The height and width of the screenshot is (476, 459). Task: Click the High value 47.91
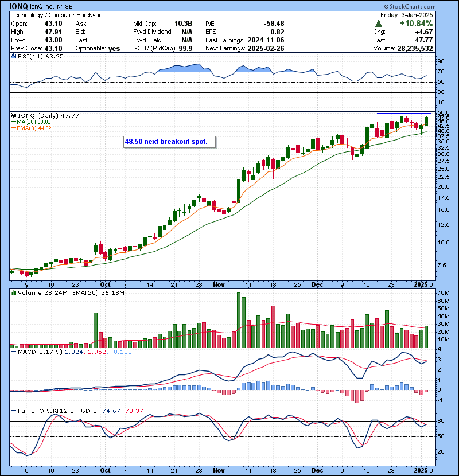point(53,32)
